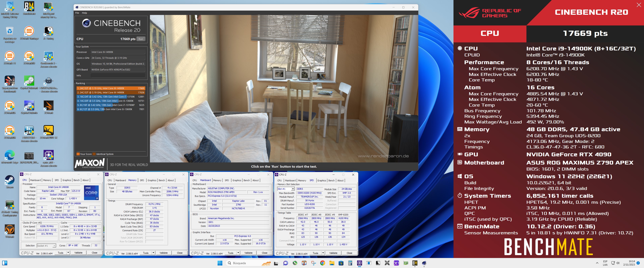Viewport: 644px width, 268px height.
Task: Select the CrystalDiskInfo desktop icon
Action: (29, 107)
